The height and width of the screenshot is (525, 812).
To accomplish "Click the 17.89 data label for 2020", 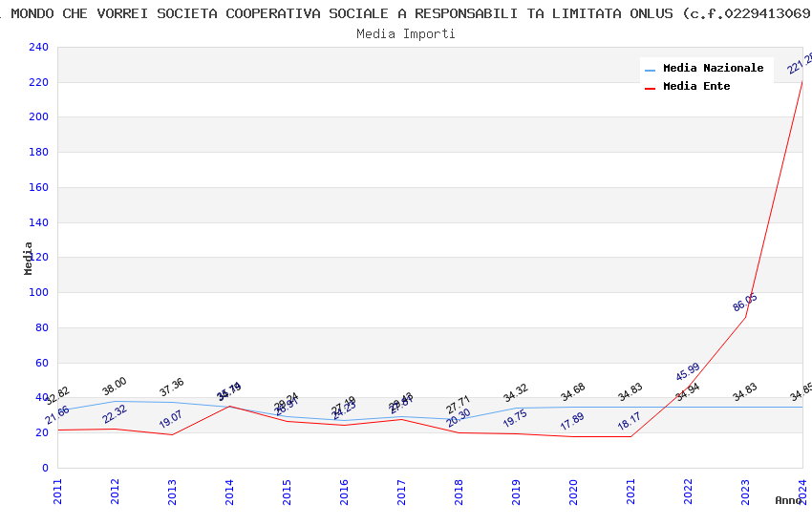I will click(572, 422).
